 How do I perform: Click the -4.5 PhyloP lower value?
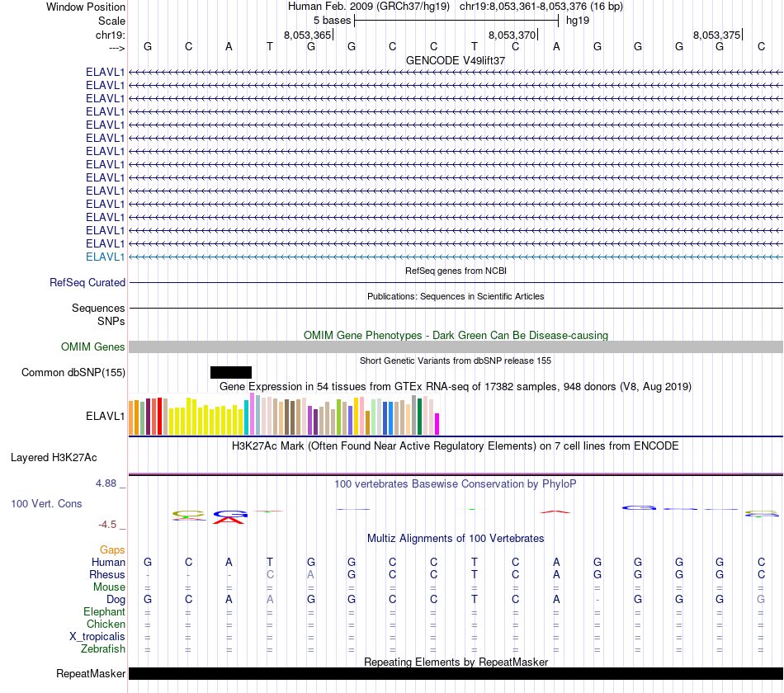coord(107,525)
